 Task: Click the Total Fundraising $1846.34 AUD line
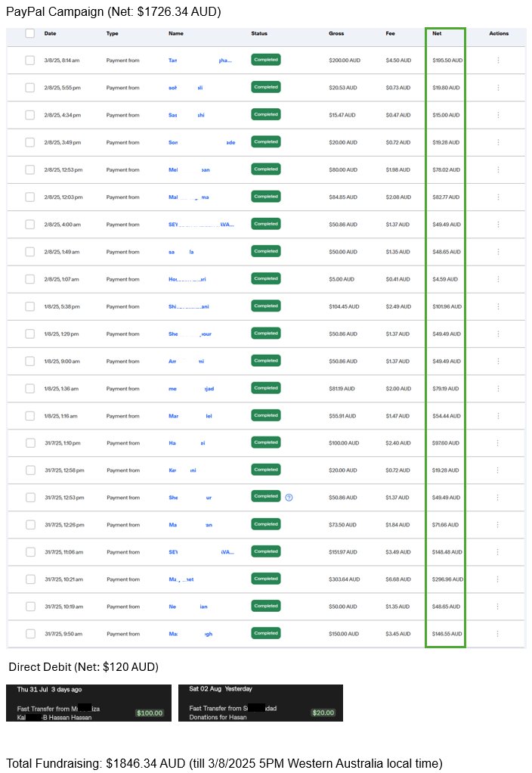tap(224, 763)
